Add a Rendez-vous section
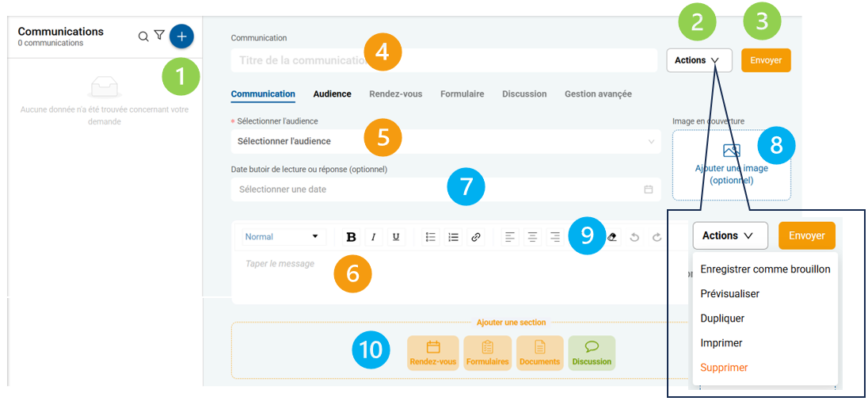Image resolution: width=868 pixels, height=401 pixels. point(433,353)
